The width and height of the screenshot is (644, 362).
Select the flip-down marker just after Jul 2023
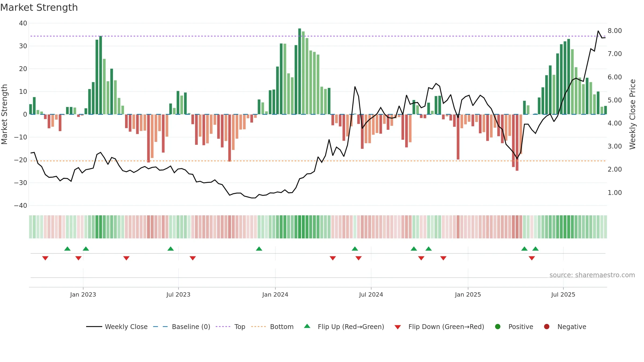tap(193, 258)
